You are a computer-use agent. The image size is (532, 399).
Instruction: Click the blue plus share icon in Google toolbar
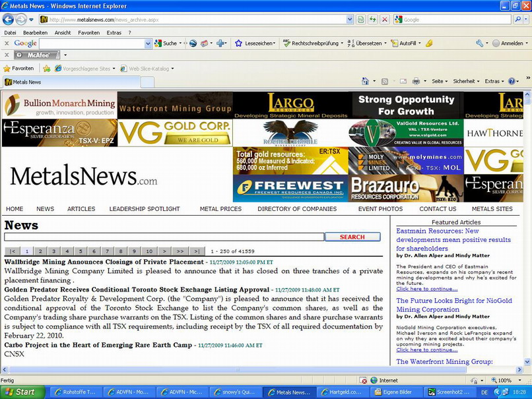[x=220, y=44]
